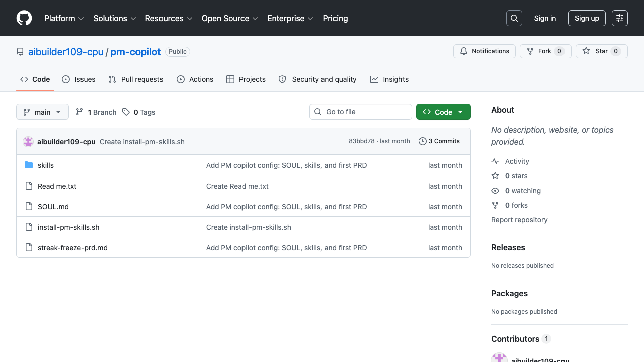Click the Activity link in About
The height and width of the screenshot is (362, 644).
click(x=517, y=161)
